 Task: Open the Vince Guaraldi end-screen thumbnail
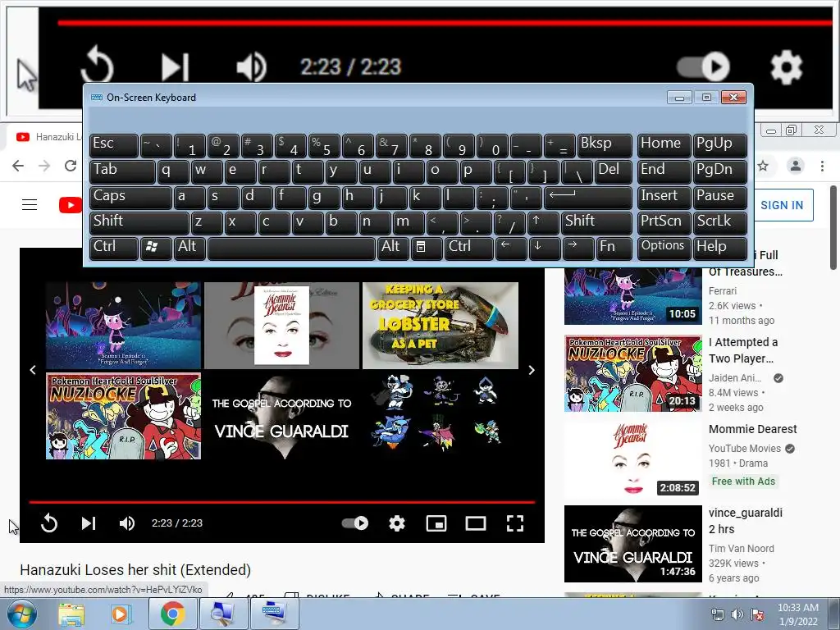pyautogui.click(x=282, y=416)
